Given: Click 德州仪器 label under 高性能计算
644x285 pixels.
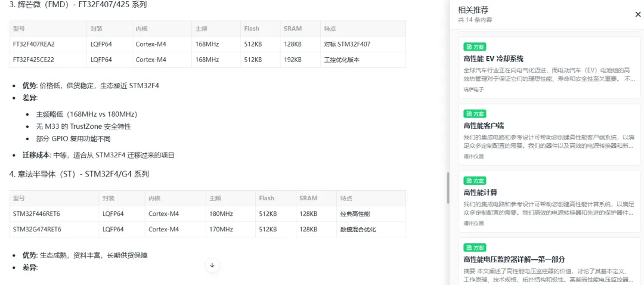Looking at the screenshot, I should pos(473,224).
